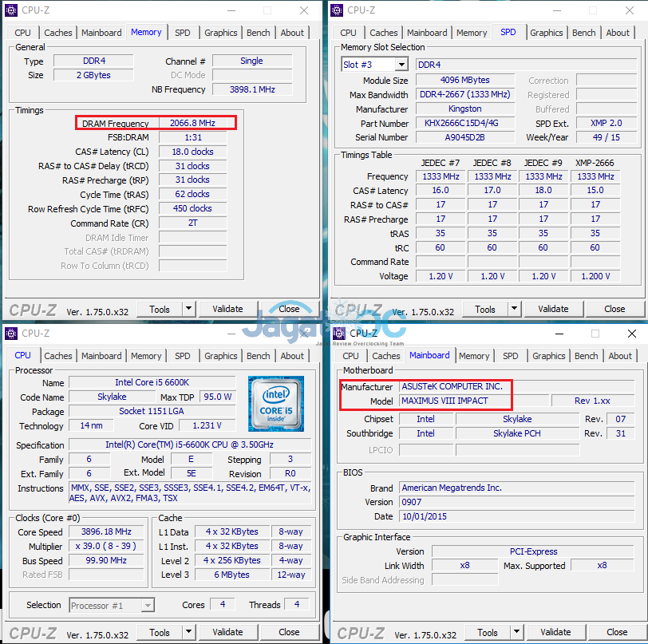
Task: Click Validate in the Mainboard window
Action: [x=556, y=632]
